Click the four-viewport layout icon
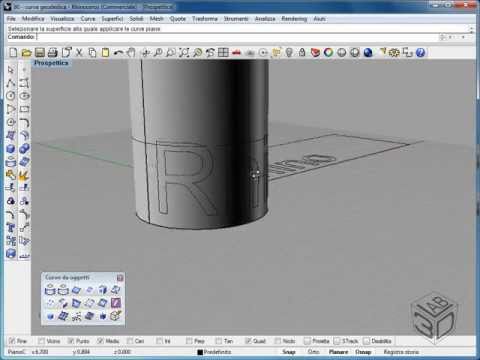This screenshot has height=360, width=480. click(x=223, y=53)
